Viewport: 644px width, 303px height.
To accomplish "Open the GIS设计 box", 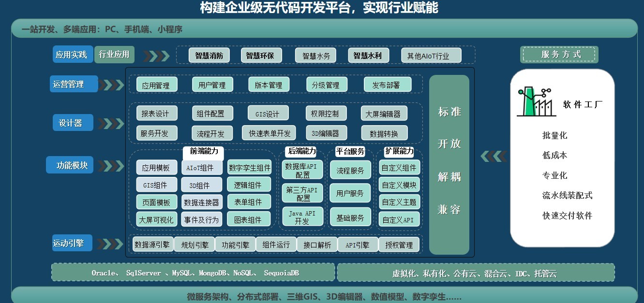I will coord(269,114).
